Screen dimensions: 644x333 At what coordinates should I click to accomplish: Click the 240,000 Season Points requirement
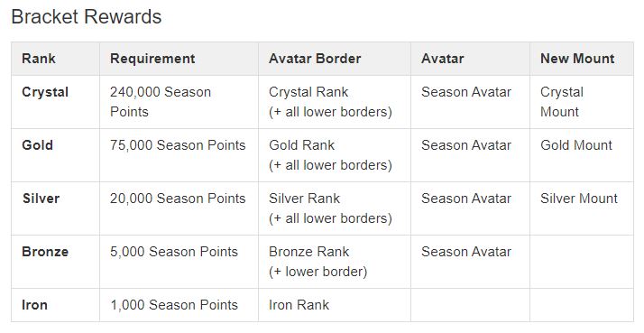click(x=161, y=102)
